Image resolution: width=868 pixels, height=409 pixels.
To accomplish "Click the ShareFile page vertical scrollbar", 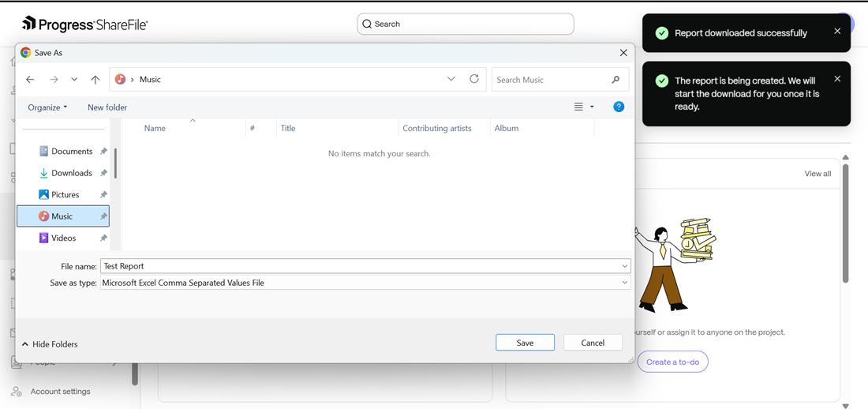I will (845, 223).
